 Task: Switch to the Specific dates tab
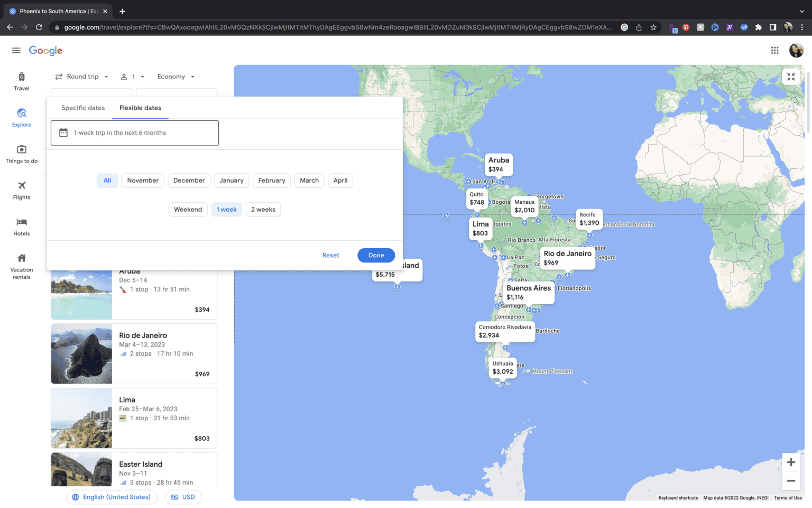point(83,108)
